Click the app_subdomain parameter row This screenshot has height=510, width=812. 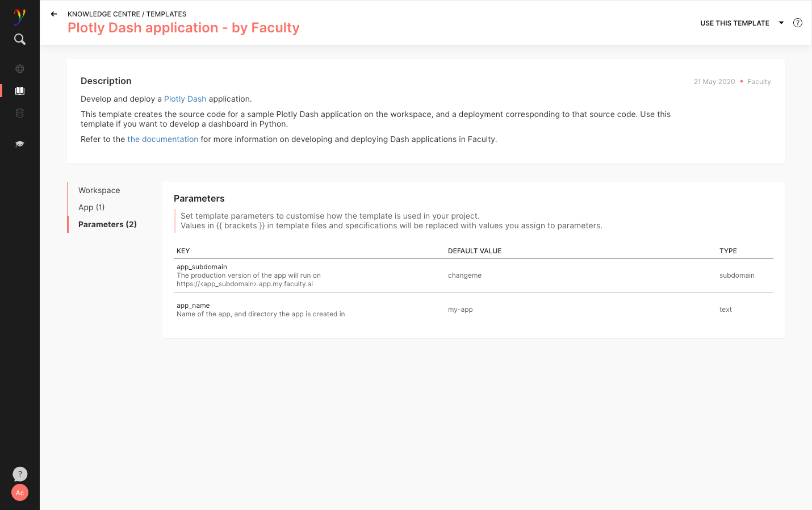473,275
